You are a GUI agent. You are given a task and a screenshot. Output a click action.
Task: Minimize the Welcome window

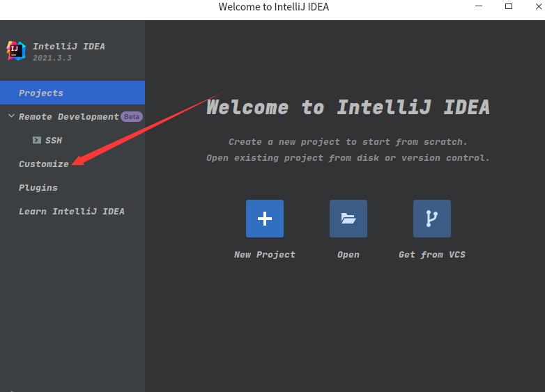[479, 6]
